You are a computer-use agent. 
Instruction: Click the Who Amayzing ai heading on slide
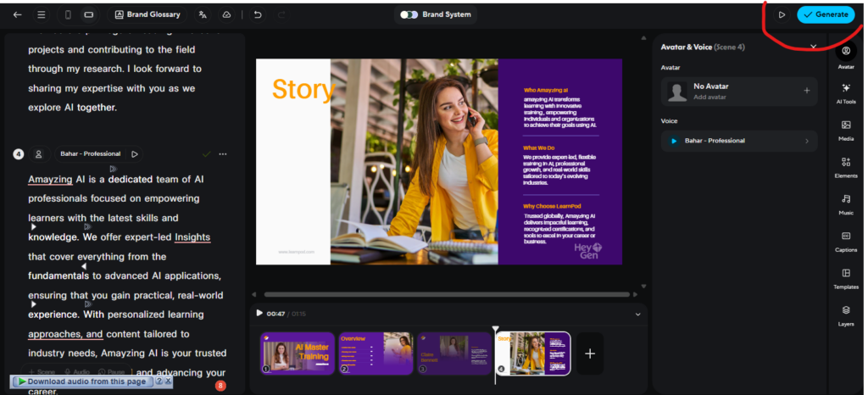click(546, 90)
